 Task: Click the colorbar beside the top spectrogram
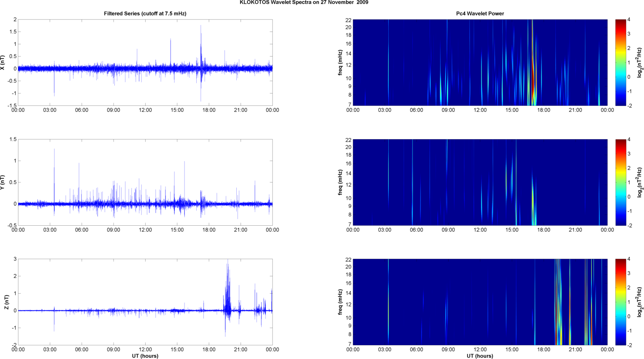click(620, 62)
